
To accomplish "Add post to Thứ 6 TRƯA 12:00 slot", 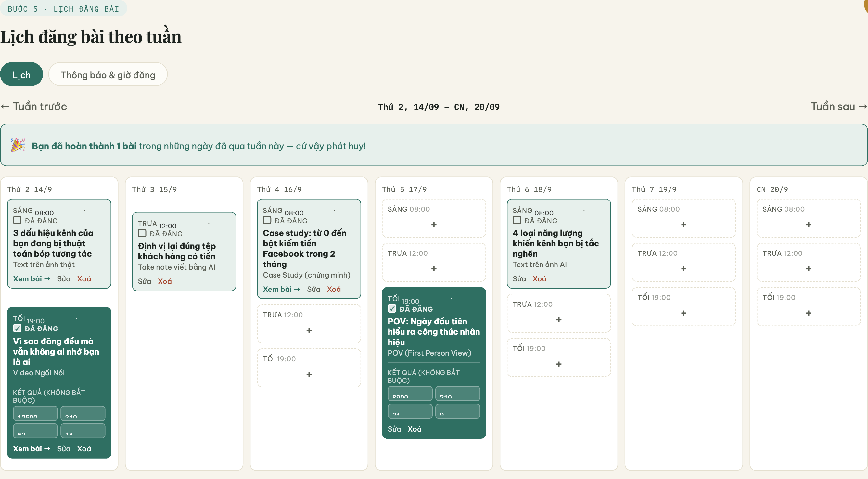I will (559, 319).
